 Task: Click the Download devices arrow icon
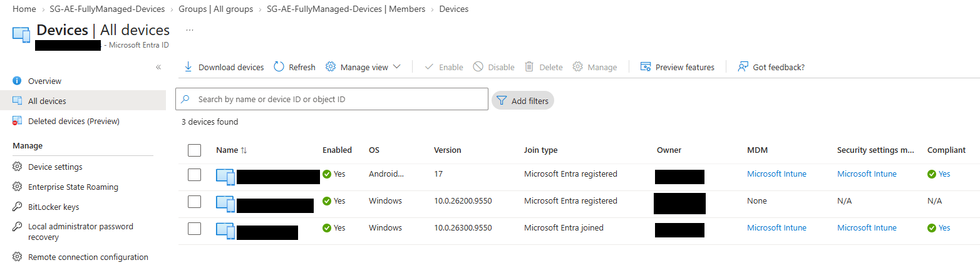(x=188, y=67)
